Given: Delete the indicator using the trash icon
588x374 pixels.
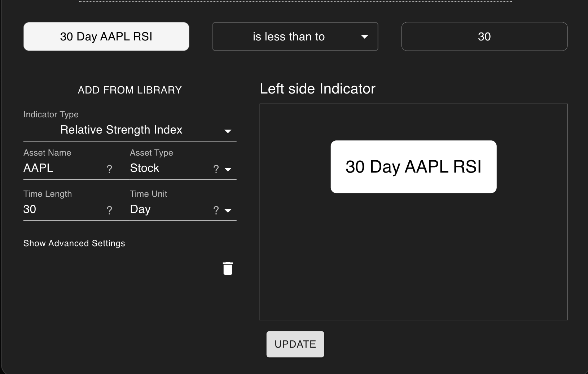Looking at the screenshot, I should tap(228, 268).
